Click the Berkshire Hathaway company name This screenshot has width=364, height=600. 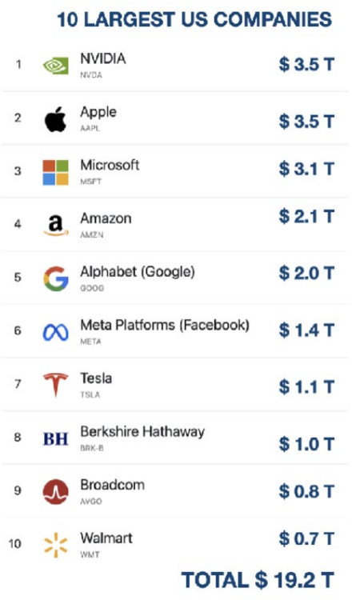coord(142,432)
